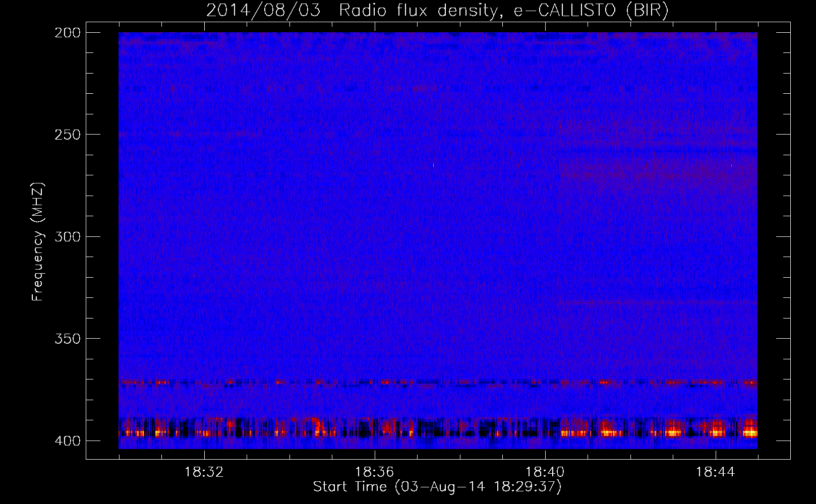The height and width of the screenshot is (504, 816).
Task: Click the 250 frequency tick label
Action: 68,135
